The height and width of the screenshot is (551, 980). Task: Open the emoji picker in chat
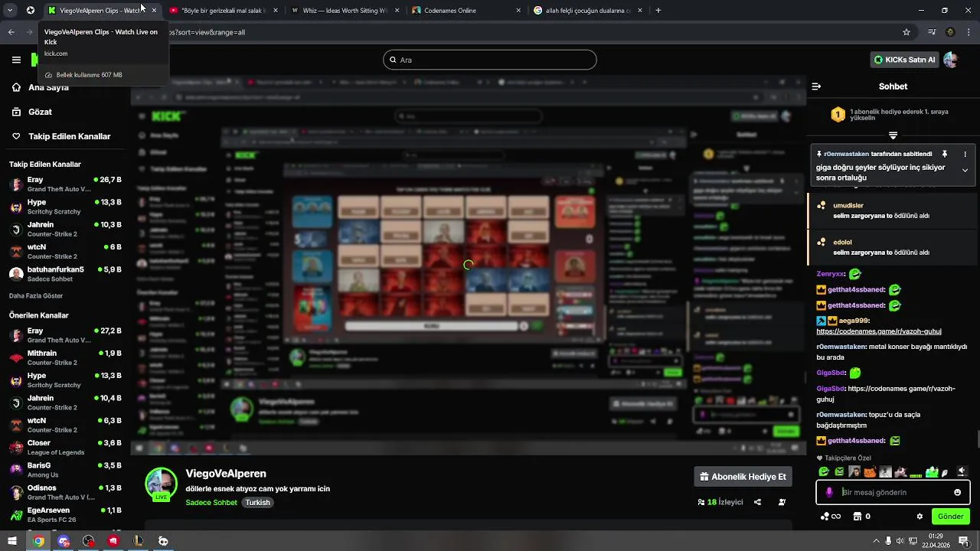(957, 492)
